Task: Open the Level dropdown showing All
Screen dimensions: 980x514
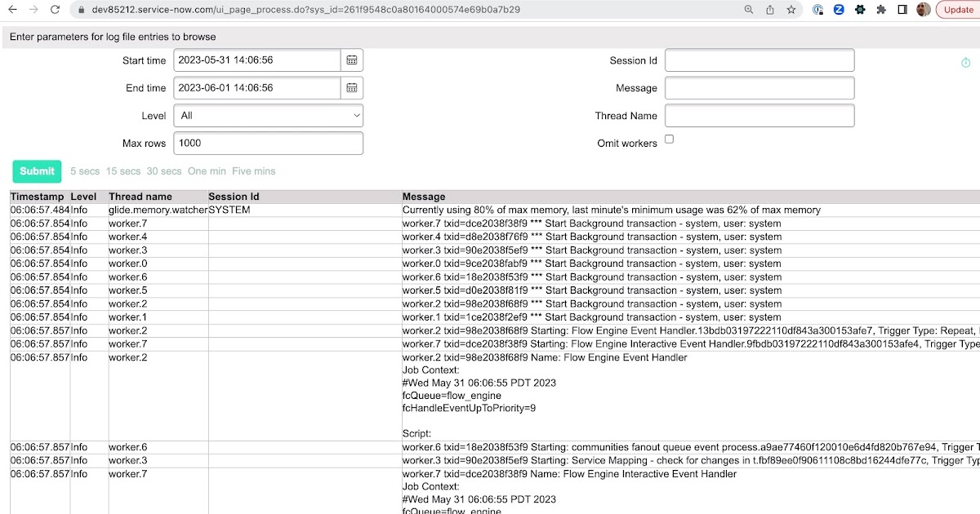Action: pyautogui.click(x=268, y=115)
